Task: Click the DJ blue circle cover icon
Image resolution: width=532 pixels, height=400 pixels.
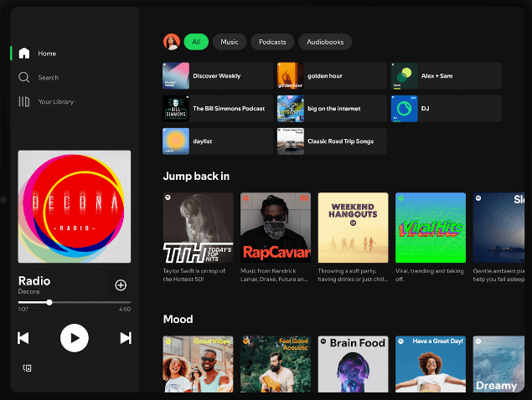Action: coord(405,109)
